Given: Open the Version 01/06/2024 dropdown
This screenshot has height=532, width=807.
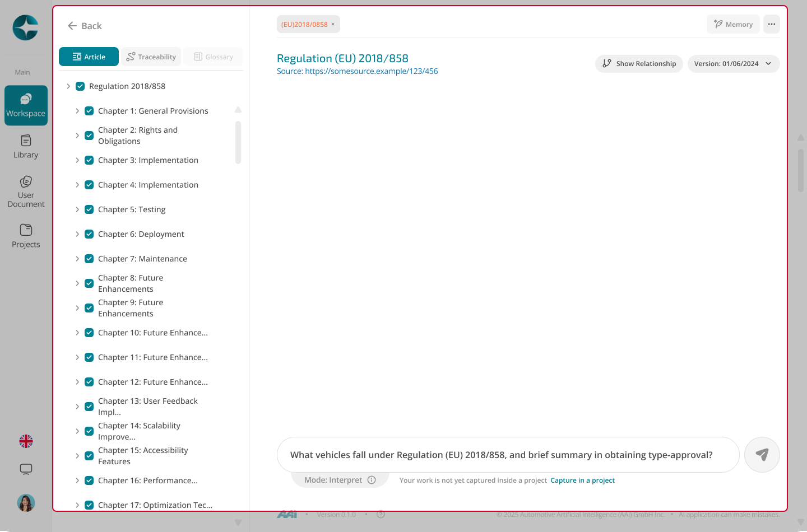Looking at the screenshot, I should coord(734,63).
